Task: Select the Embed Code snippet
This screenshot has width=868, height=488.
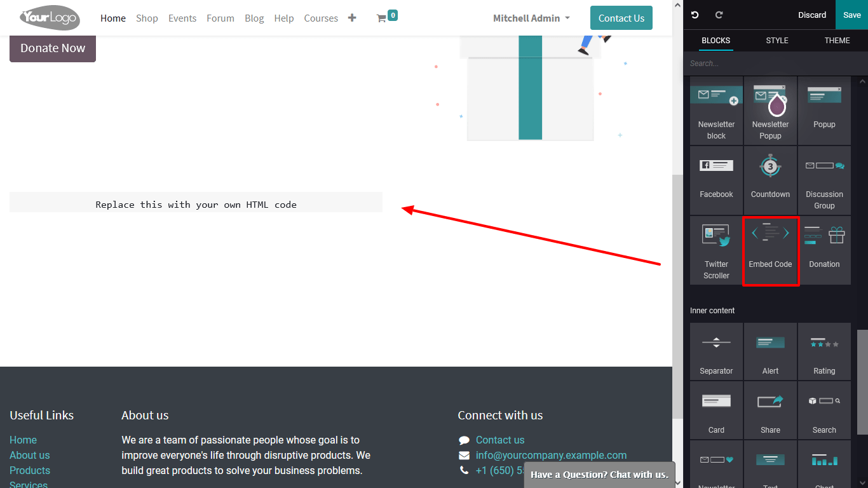Action: 770,250
